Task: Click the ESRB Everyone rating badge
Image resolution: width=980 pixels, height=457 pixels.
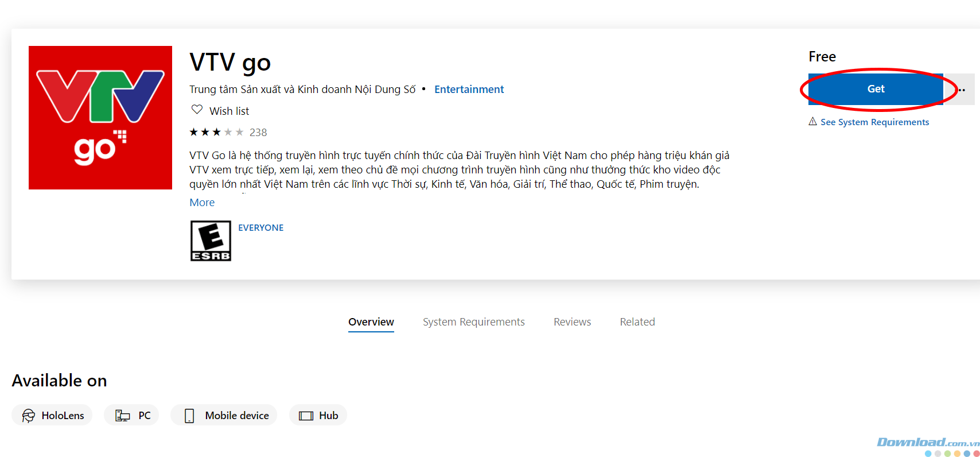Action: pyautogui.click(x=211, y=241)
